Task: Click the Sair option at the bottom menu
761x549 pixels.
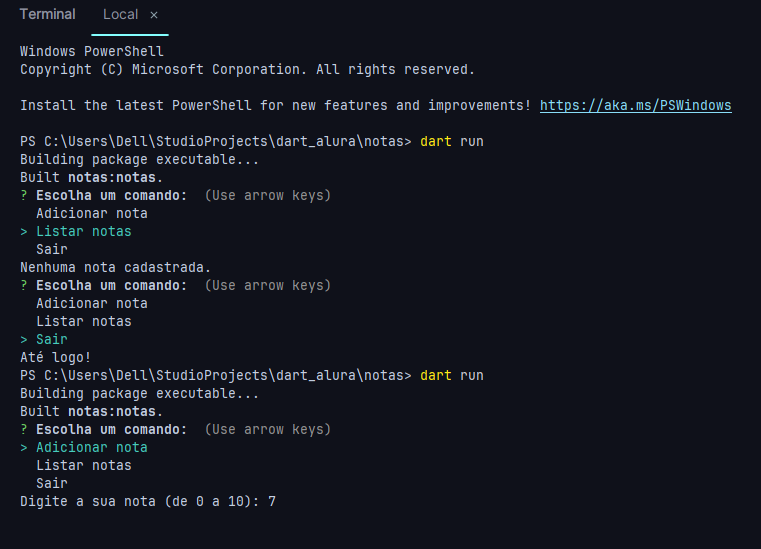Action: pyautogui.click(x=51, y=483)
